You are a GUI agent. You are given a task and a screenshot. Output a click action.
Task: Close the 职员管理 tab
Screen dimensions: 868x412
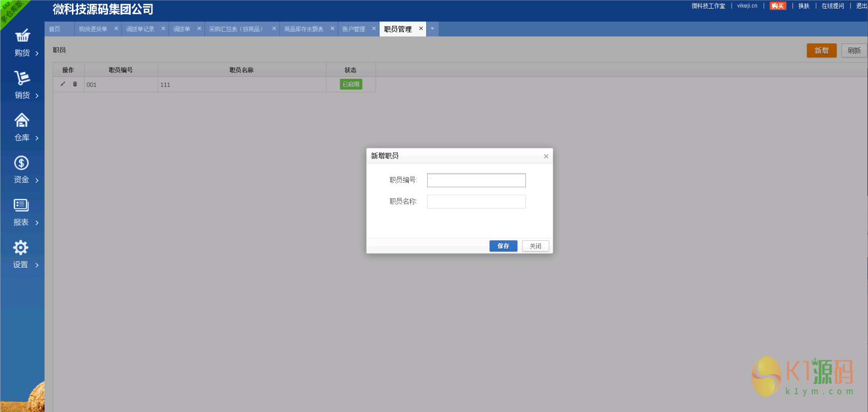tap(421, 28)
